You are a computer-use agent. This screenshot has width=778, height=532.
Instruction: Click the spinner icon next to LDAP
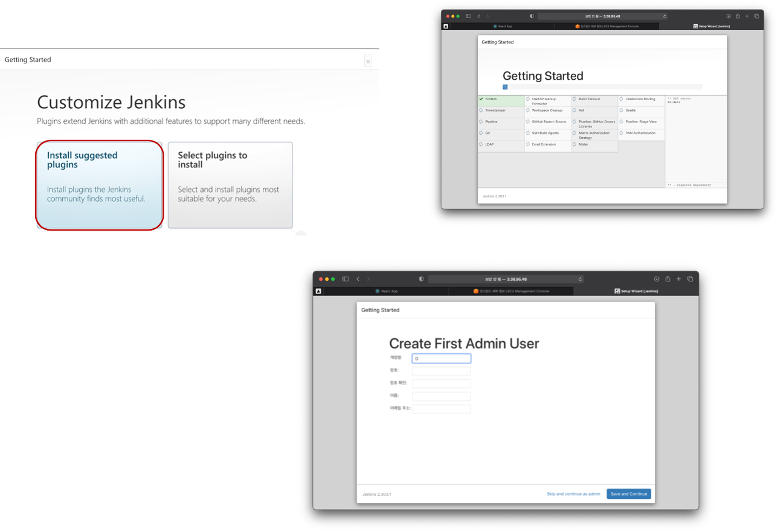click(x=481, y=144)
